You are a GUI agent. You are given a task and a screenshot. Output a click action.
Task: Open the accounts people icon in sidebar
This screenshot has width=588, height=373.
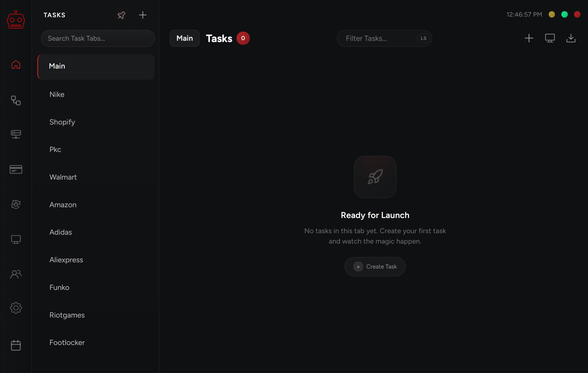tap(16, 274)
